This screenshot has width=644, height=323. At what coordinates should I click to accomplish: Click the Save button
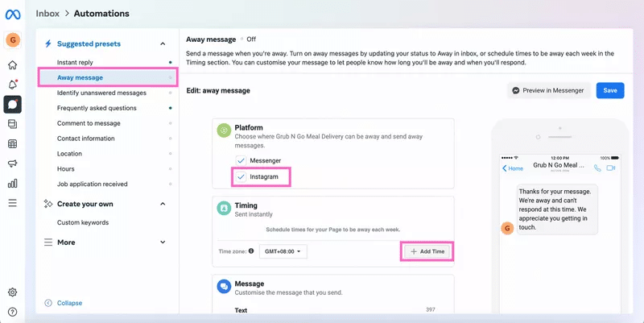610,90
